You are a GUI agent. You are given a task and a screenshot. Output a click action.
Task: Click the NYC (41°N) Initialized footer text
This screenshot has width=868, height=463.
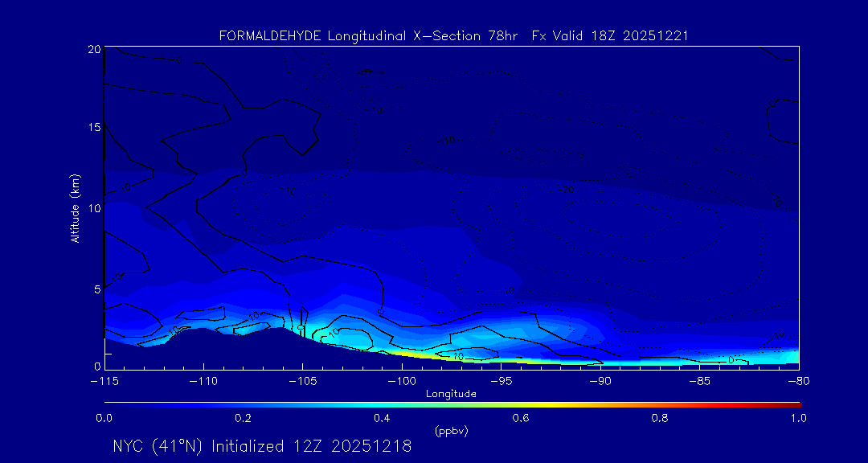click(x=262, y=446)
